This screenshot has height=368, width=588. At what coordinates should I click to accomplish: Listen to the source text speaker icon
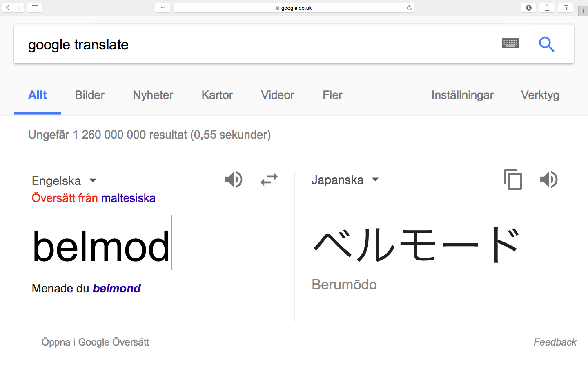234,180
